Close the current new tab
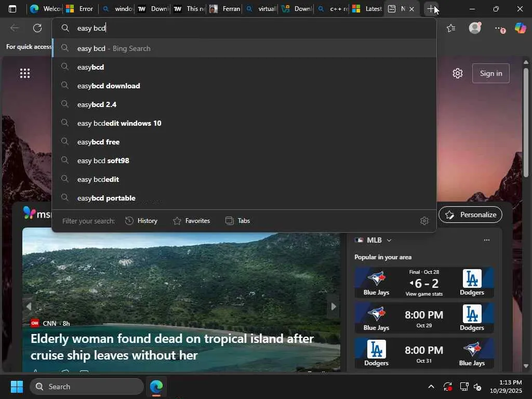532x399 pixels. coord(412,9)
